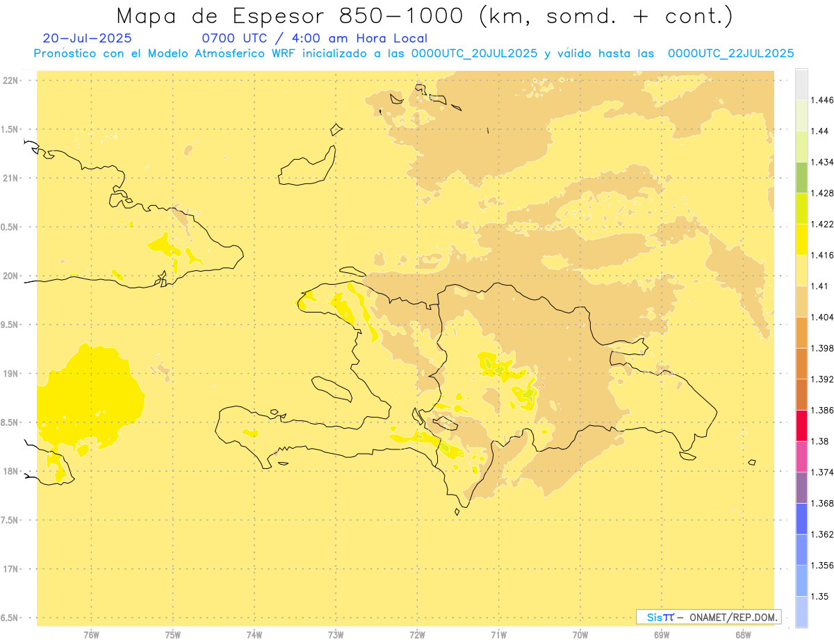Click the blue legend swatch between 1.362 and 1.368
The image size is (834, 644).
click(801, 518)
